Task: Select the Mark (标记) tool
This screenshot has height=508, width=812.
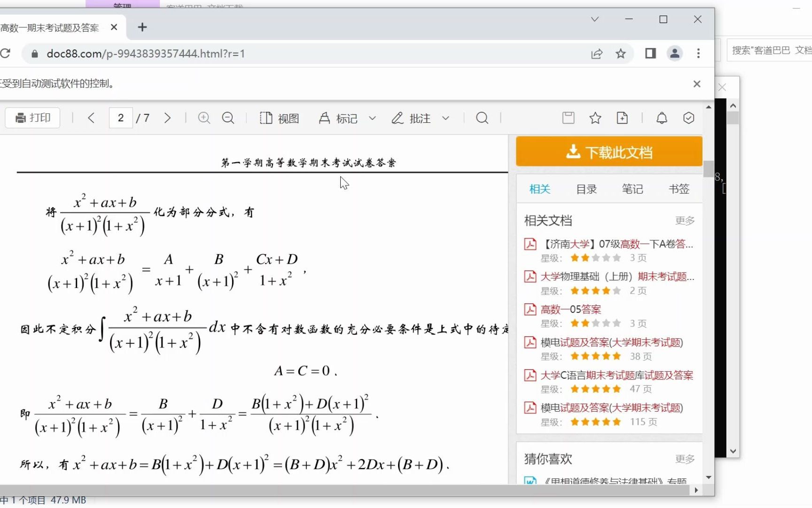Action: coord(338,118)
